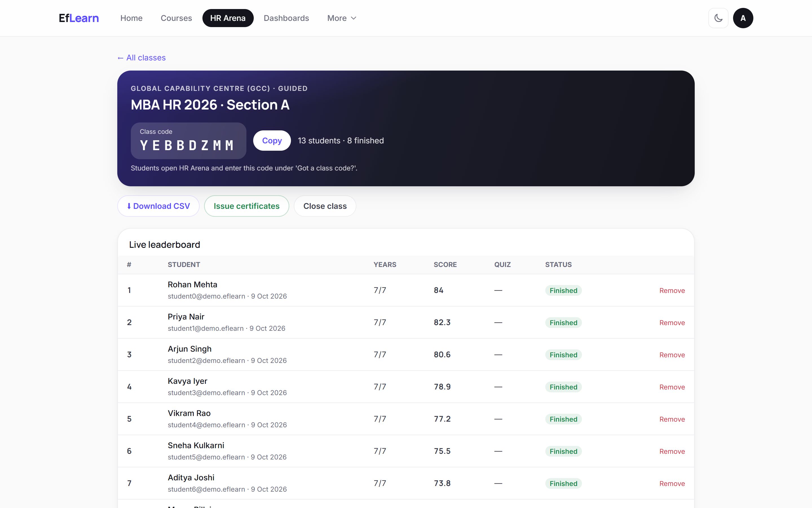Download CSV of the class

point(158,206)
